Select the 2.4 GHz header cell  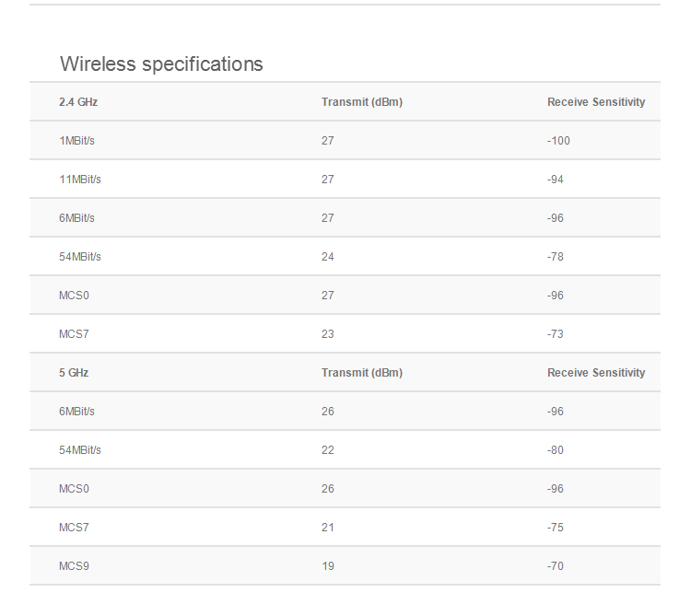coord(78,102)
